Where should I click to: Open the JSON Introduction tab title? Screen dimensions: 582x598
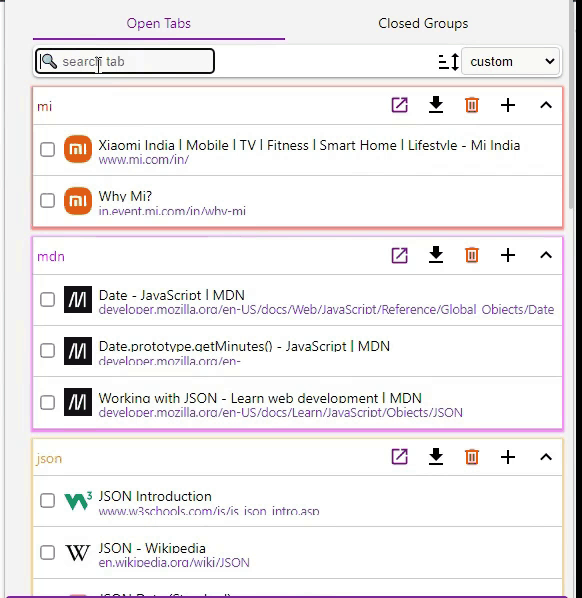pyautogui.click(x=155, y=497)
